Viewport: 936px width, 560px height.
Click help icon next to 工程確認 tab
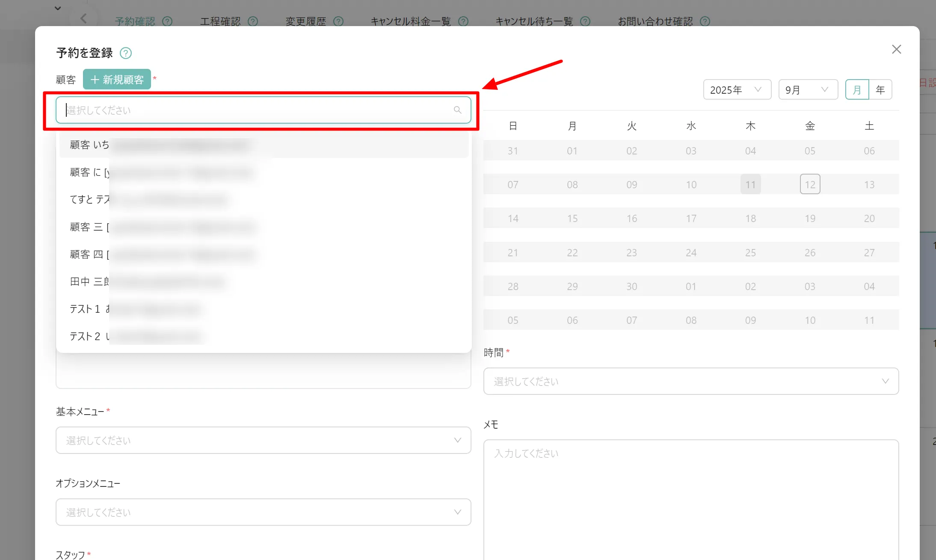[x=253, y=21]
